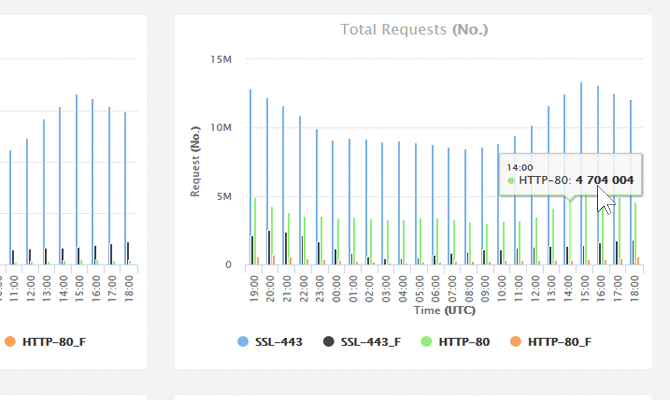The width and height of the screenshot is (670, 400).
Task: Toggle HTTP-80_F label in Total Requests legend
Action: click(x=559, y=342)
